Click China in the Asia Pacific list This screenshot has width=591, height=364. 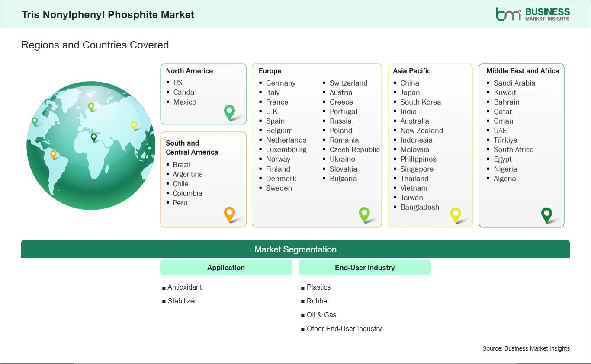click(x=410, y=83)
